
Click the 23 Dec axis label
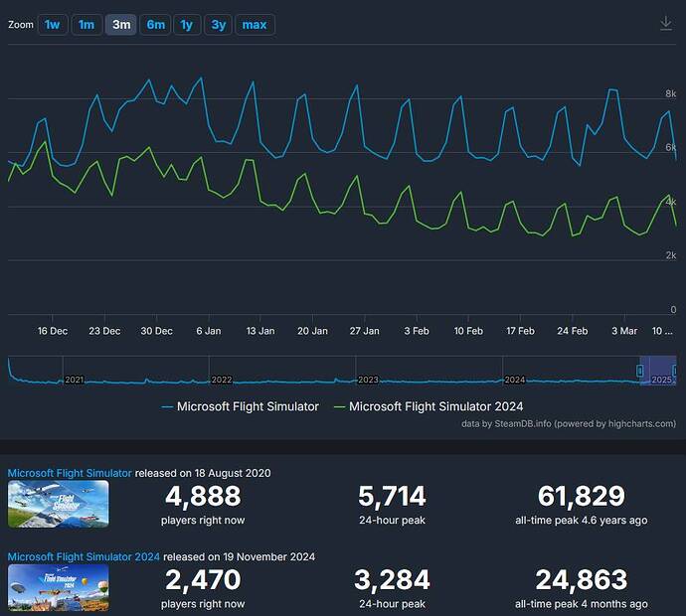click(x=104, y=331)
